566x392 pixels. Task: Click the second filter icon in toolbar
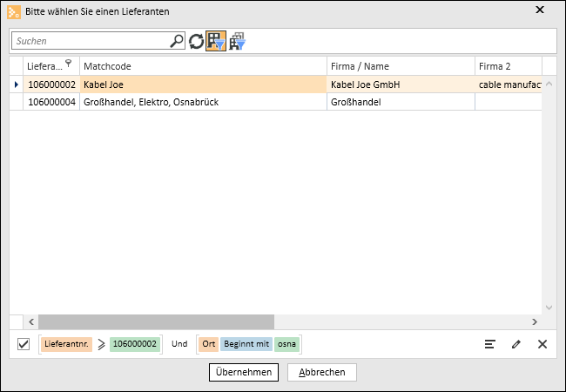point(237,41)
